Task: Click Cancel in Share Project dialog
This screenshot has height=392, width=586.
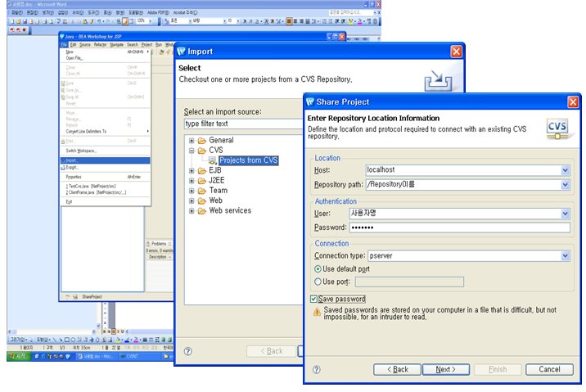Action: pos(549,370)
